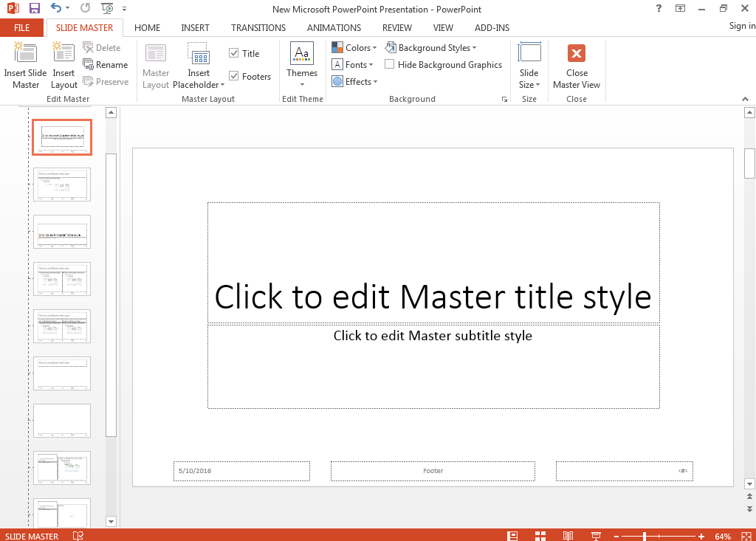
Task: Toggle the Footers checkbox
Action: click(234, 76)
